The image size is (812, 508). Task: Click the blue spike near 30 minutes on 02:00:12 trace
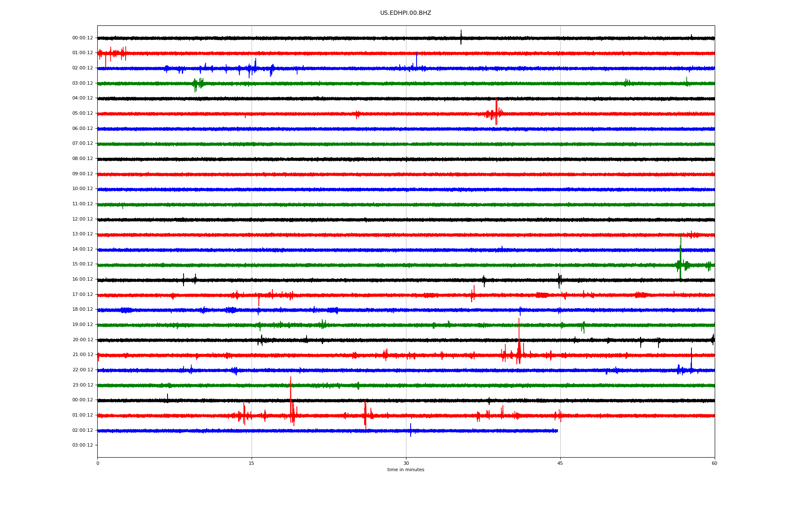417,60
